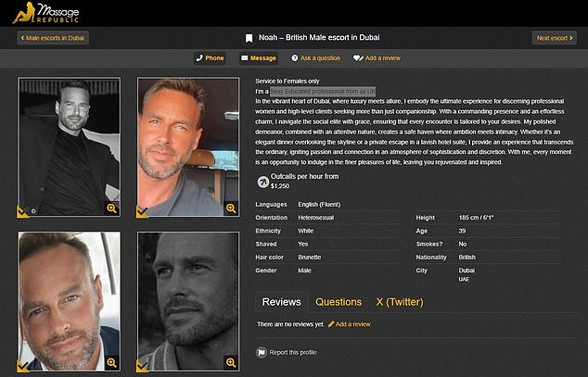The width and height of the screenshot is (588, 377).
Task: Switch to the Questions tab
Action: tap(338, 302)
